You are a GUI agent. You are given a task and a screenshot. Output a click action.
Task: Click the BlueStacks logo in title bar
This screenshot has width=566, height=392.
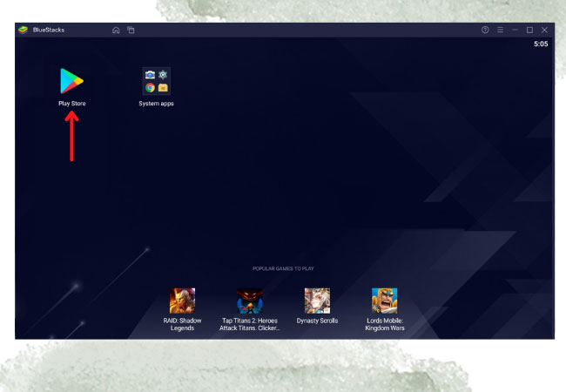click(24, 30)
